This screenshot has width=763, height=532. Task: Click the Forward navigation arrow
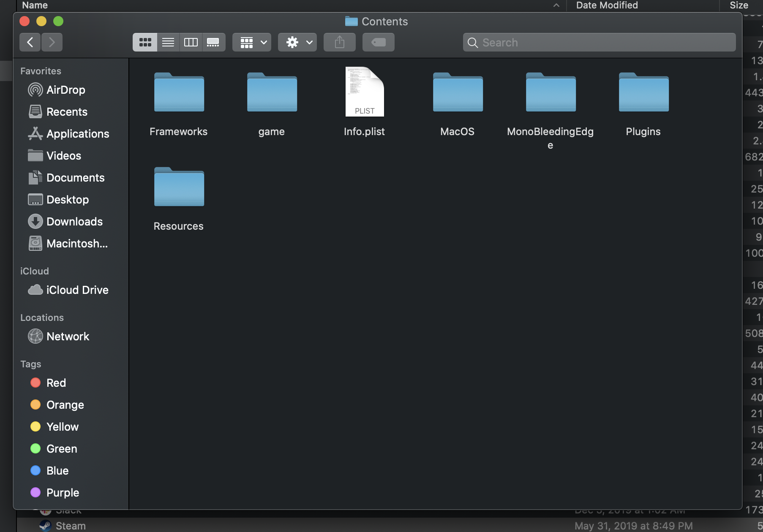click(x=52, y=42)
